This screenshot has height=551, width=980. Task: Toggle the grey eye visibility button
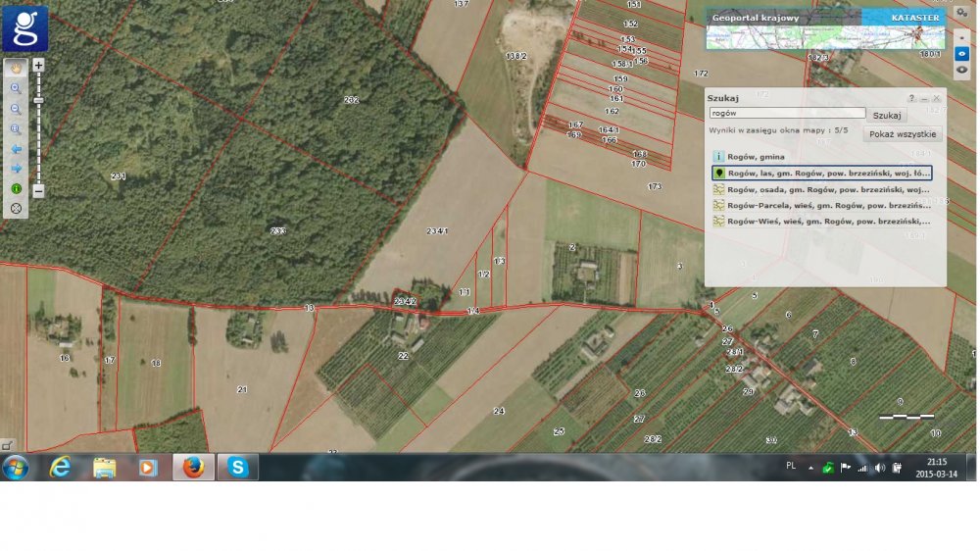[x=961, y=70]
